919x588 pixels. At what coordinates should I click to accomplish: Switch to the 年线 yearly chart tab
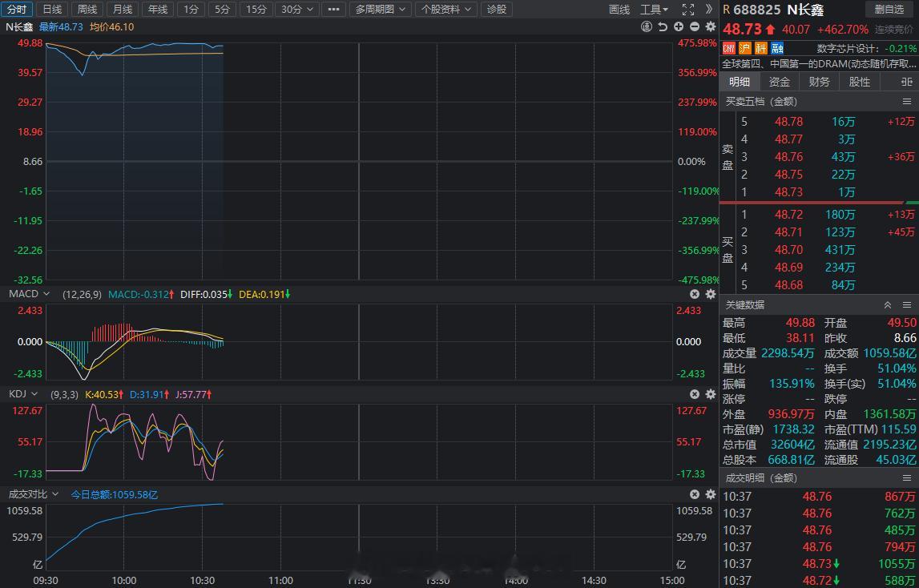click(158, 10)
